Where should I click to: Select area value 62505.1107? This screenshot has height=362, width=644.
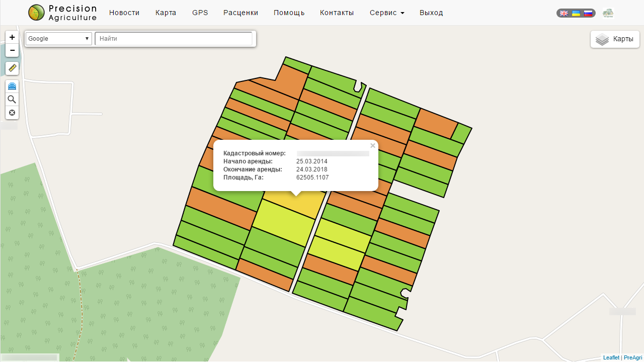pyautogui.click(x=312, y=177)
